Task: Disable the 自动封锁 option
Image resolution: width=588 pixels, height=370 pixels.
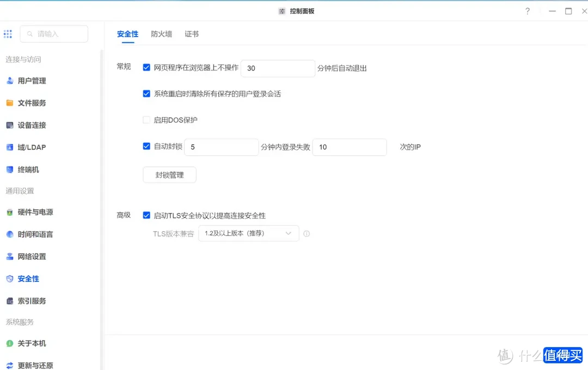Action: pyautogui.click(x=146, y=146)
